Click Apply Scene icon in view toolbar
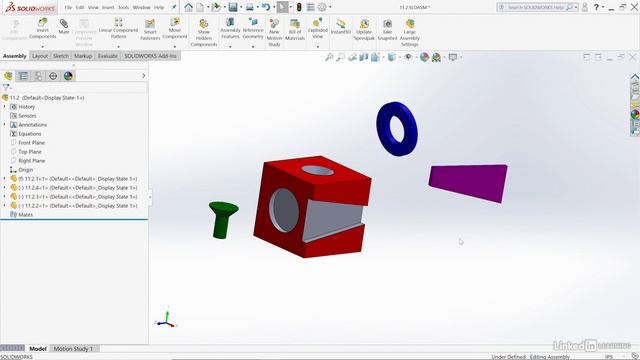The width and height of the screenshot is (640, 360). (x=436, y=57)
